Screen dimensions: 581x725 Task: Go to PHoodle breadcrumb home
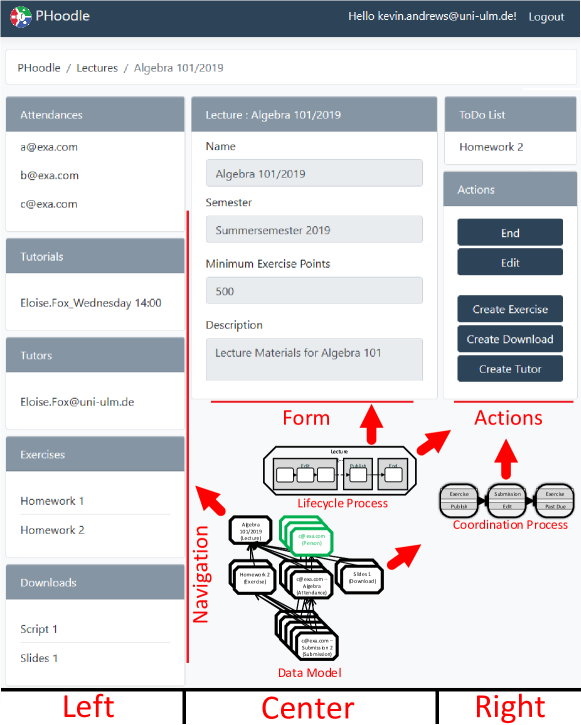coord(39,68)
